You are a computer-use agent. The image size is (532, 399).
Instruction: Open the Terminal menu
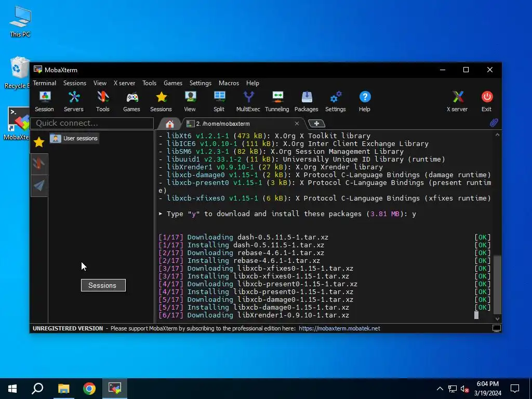pyautogui.click(x=45, y=83)
